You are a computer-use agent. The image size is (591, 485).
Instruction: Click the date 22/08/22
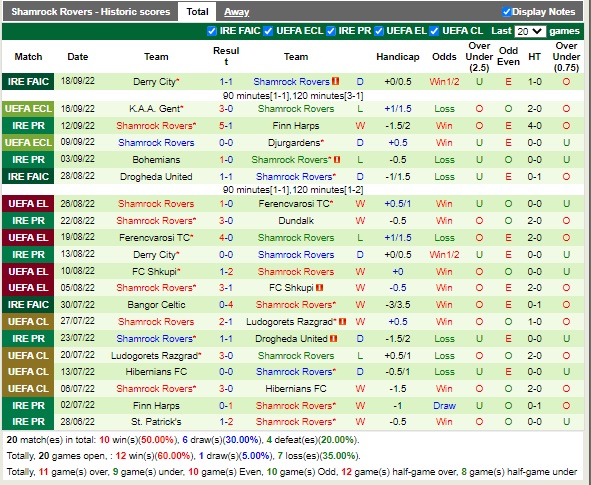point(78,220)
